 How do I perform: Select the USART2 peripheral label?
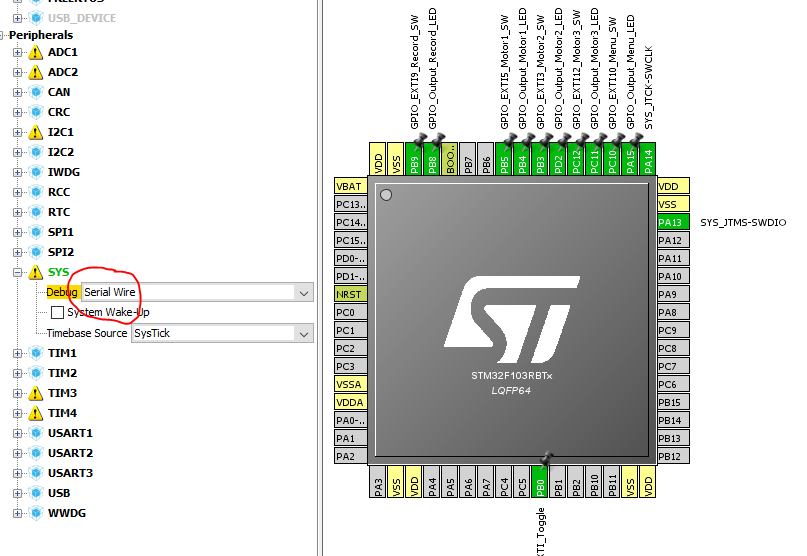70,453
